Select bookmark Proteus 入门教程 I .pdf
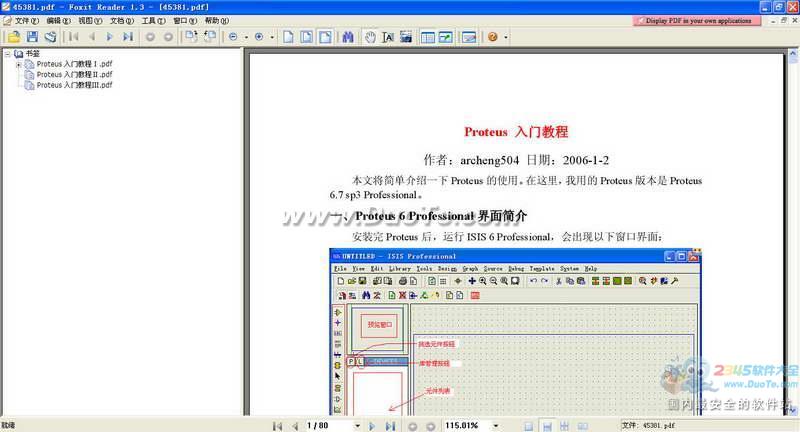 point(74,64)
